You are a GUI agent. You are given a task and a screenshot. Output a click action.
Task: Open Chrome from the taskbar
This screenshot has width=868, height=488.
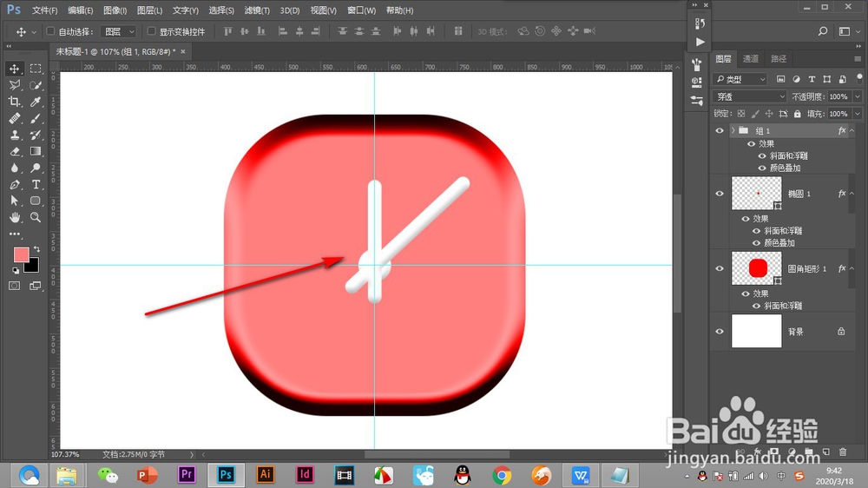[x=502, y=475]
